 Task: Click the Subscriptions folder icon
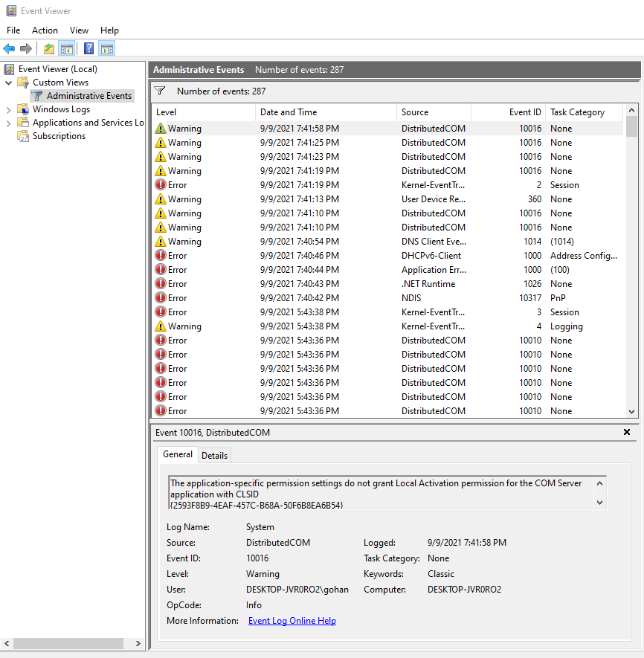[23, 136]
